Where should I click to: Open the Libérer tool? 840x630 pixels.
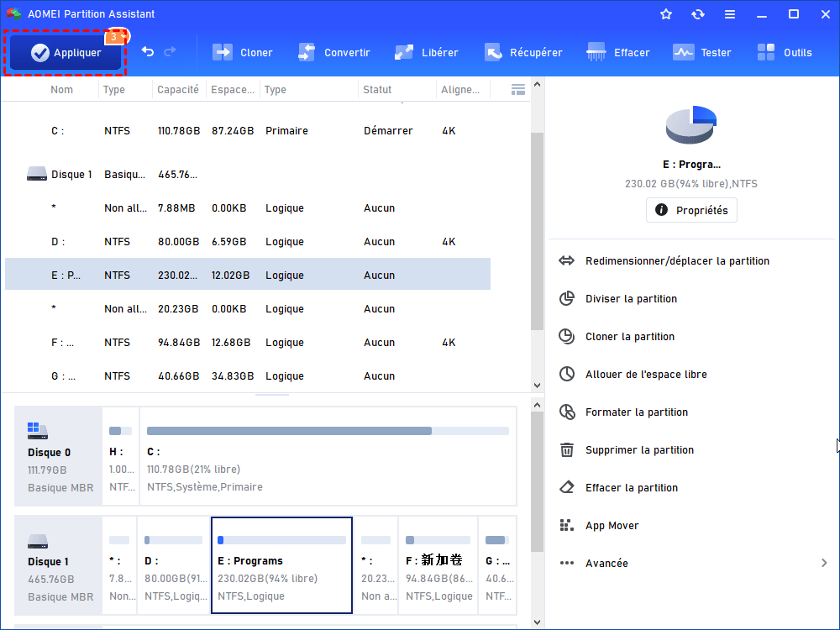[x=427, y=52]
